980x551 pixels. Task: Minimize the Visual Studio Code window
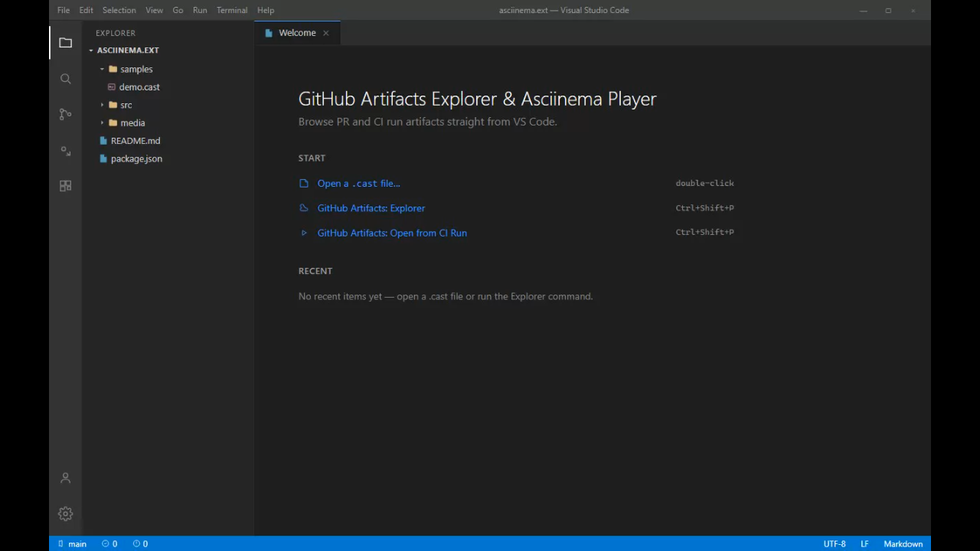point(864,10)
